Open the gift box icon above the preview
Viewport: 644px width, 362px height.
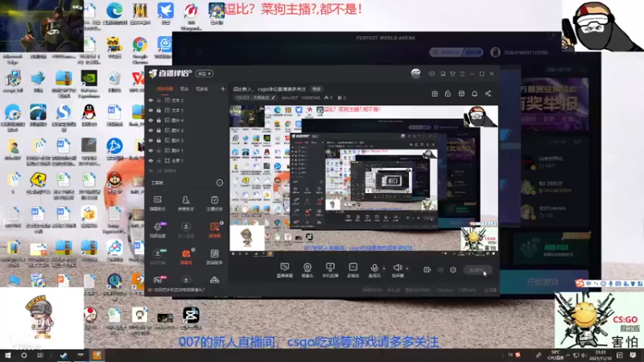pos(435,93)
